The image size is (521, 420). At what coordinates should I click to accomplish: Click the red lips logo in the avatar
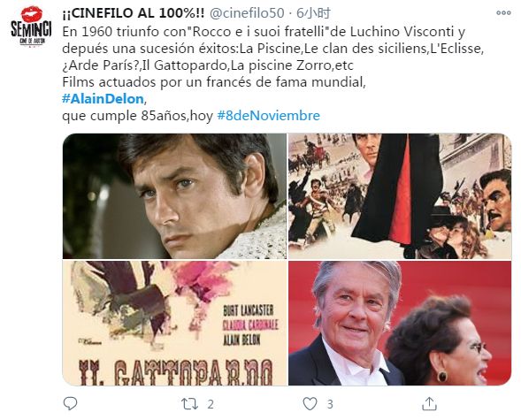[x=32, y=14]
